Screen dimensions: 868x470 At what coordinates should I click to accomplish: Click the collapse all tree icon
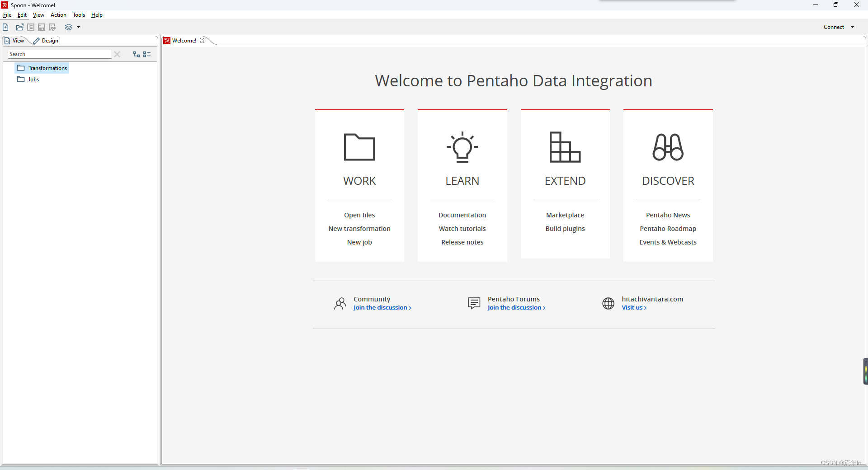(147, 54)
